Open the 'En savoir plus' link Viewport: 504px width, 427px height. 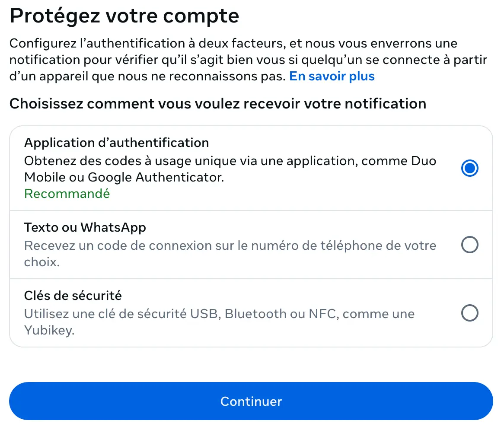pyautogui.click(x=332, y=76)
